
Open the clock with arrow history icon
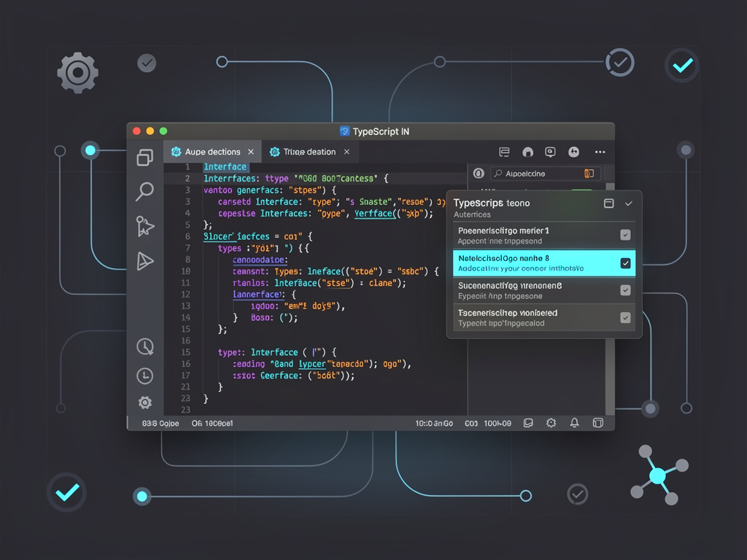pos(145,346)
